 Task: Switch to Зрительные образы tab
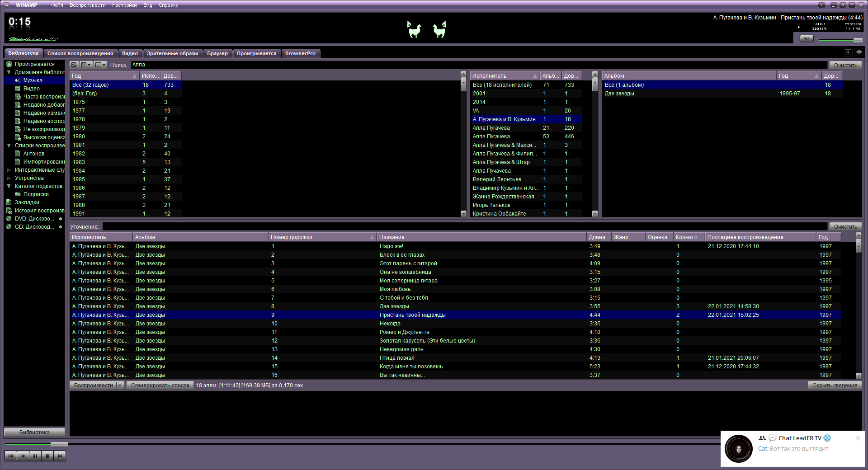172,53
